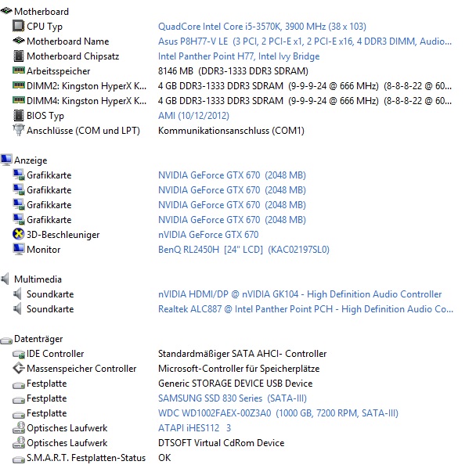
Task: Open nVIDIA HDMI/DP GK104 audio controller link
Action: pyautogui.click(x=300, y=294)
